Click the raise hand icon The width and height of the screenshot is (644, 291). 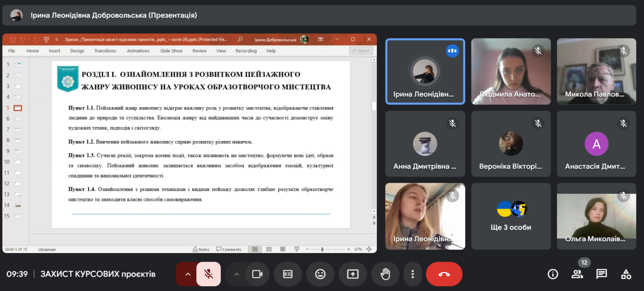point(385,274)
